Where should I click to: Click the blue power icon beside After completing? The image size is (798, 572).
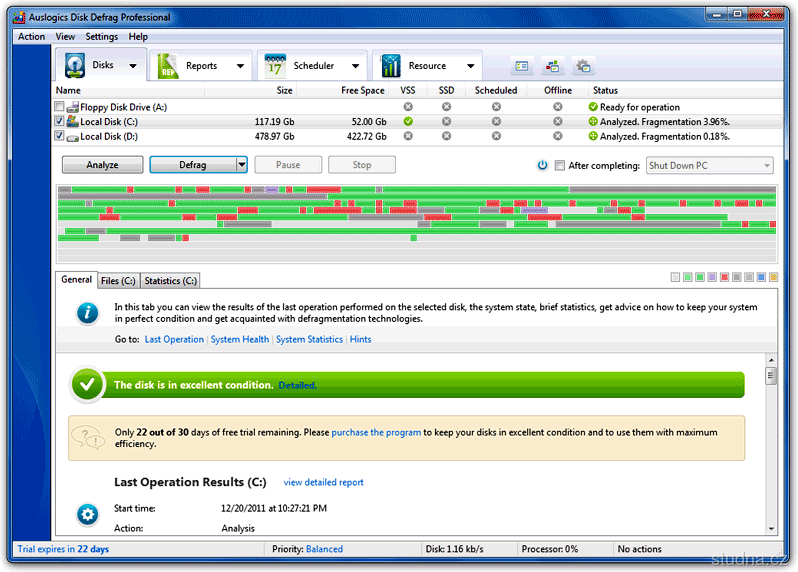coord(543,165)
